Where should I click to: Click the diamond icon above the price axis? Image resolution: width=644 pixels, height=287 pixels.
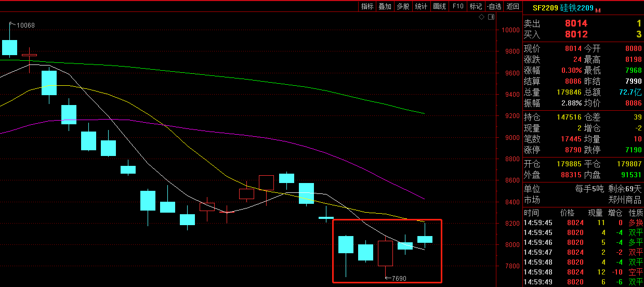click(x=482, y=17)
